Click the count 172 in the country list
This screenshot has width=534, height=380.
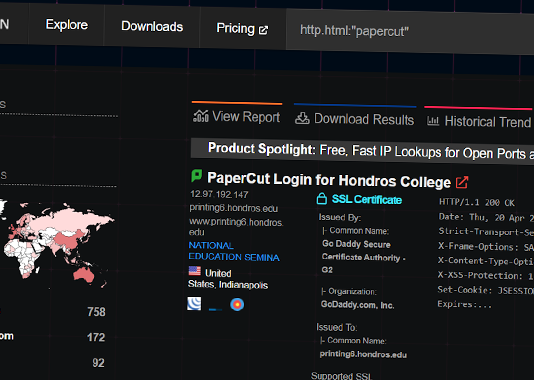[96, 337]
